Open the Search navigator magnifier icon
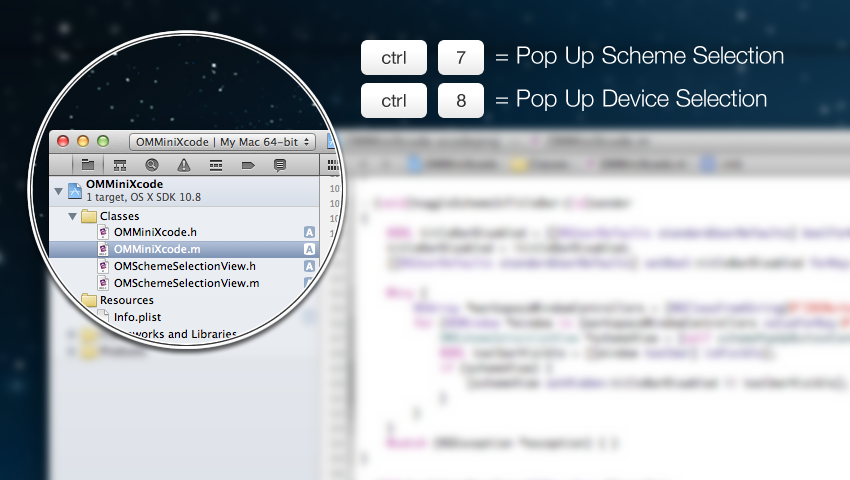 click(x=152, y=165)
